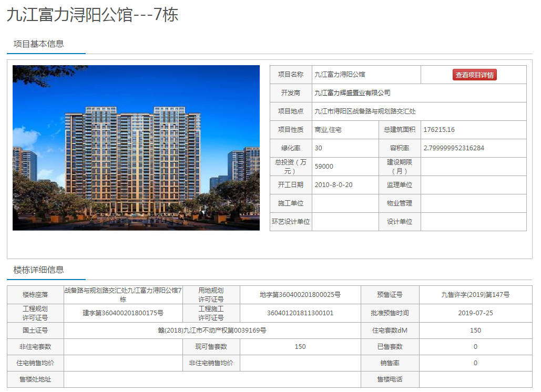Click the 售楼处地址 label cell
541x392 pixels.
(x=35, y=379)
